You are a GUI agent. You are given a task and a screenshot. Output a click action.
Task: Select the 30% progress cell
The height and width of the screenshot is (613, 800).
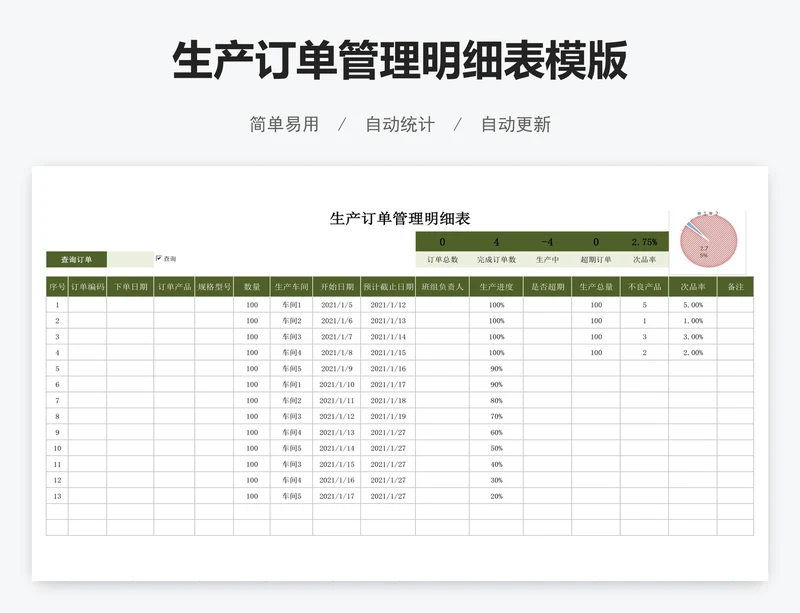(x=496, y=480)
